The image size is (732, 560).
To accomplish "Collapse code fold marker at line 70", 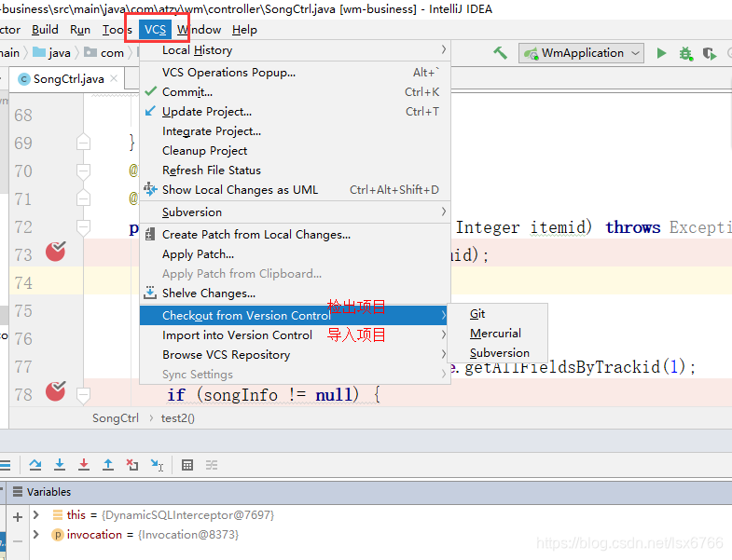I will pyautogui.click(x=83, y=171).
